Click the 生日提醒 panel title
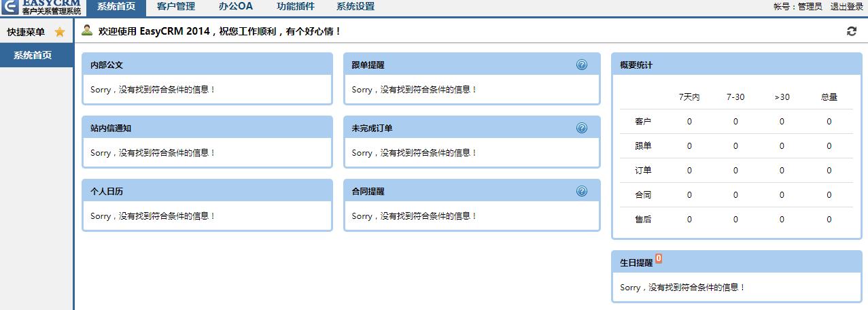 point(636,262)
